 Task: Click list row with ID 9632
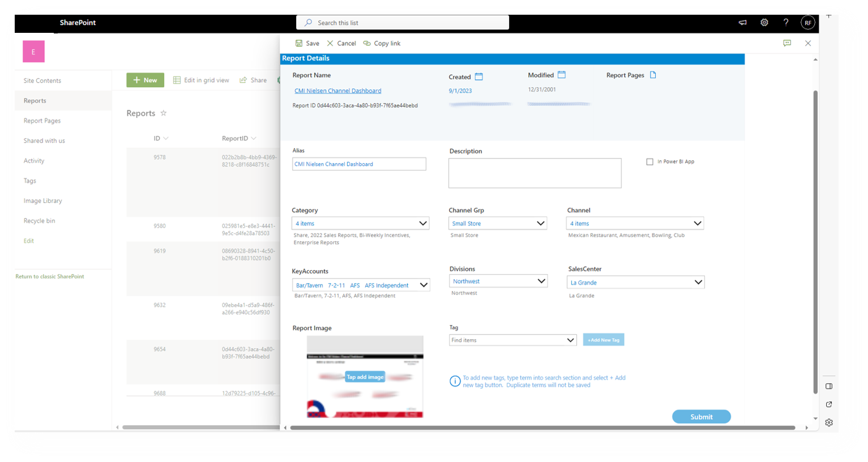(x=203, y=318)
